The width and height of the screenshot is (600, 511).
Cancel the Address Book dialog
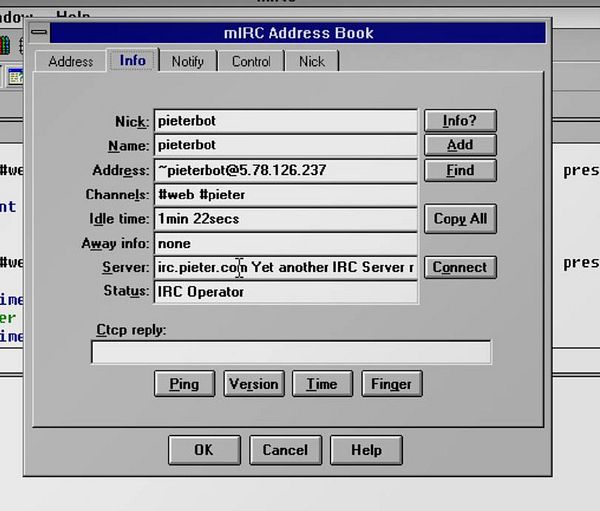pyautogui.click(x=285, y=450)
